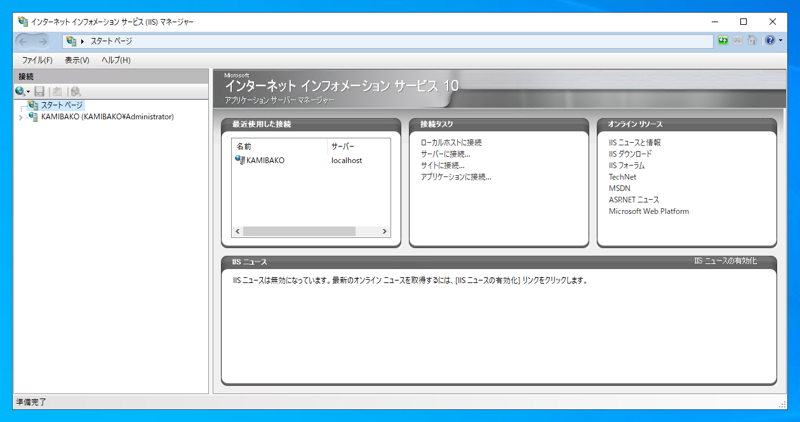Click サイトに接続... link
Screen dimensions: 800x422
(x=442, y=166)
